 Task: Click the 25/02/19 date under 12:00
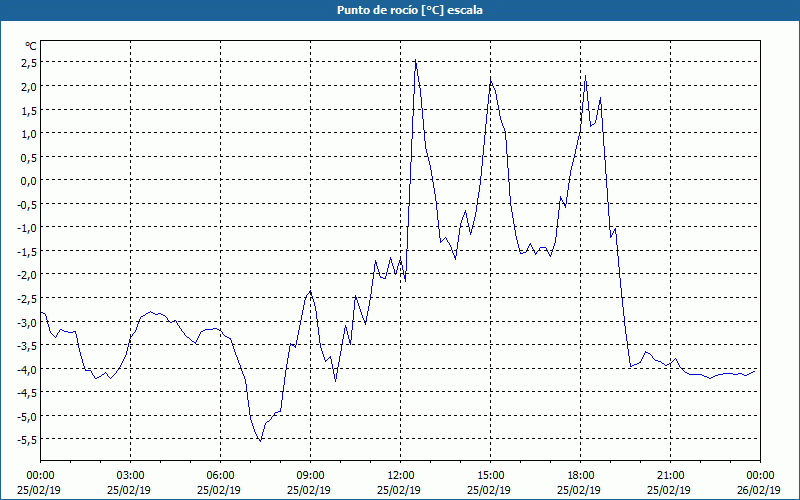(398, 490)
